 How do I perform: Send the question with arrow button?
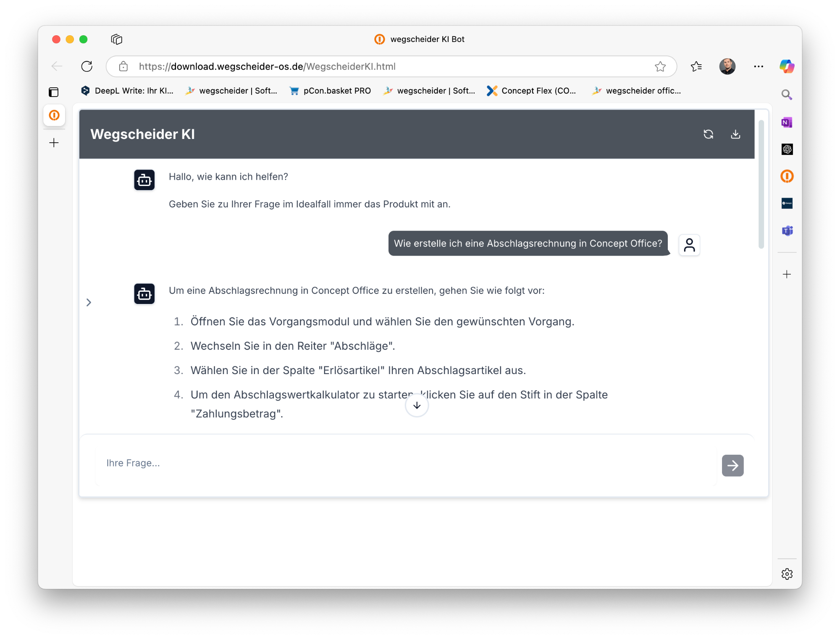pyautogui.click(x=732, y=466)
